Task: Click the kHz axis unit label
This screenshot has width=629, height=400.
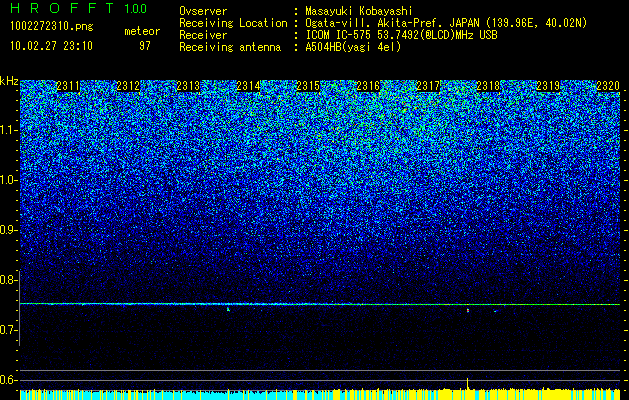Action: coord(9,81)
